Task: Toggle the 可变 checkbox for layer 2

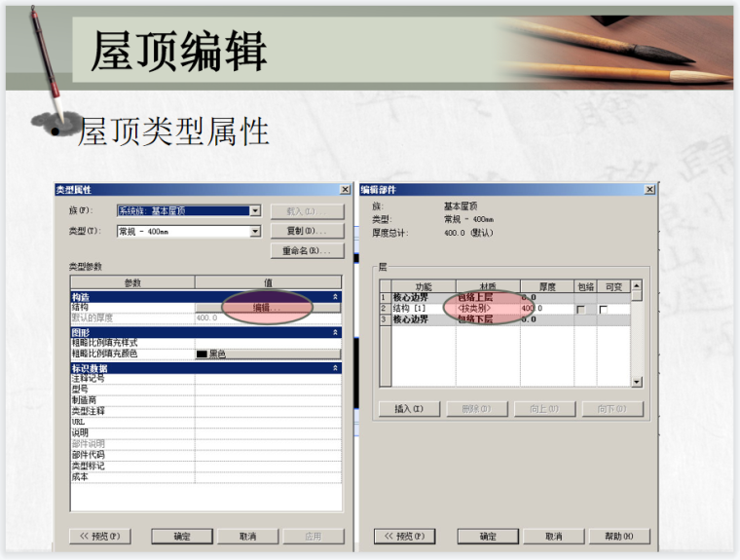Action: (x=604, y=309)
